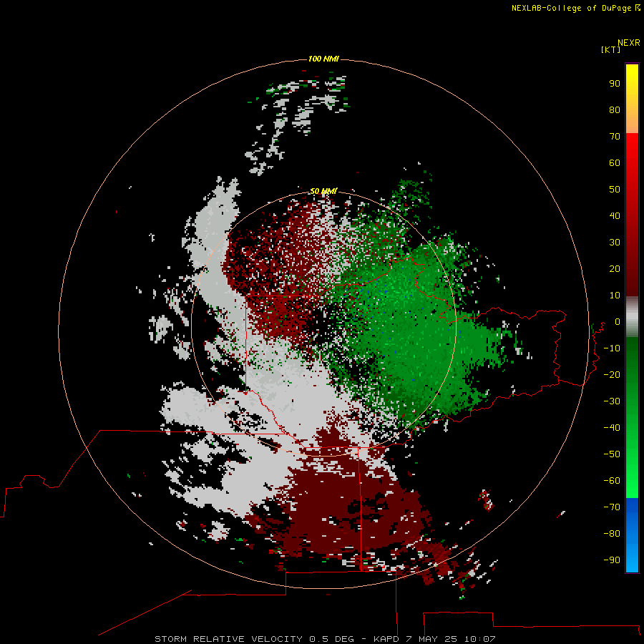
Task: Click the 10 value on velocity scale
Action: (615, 296)
